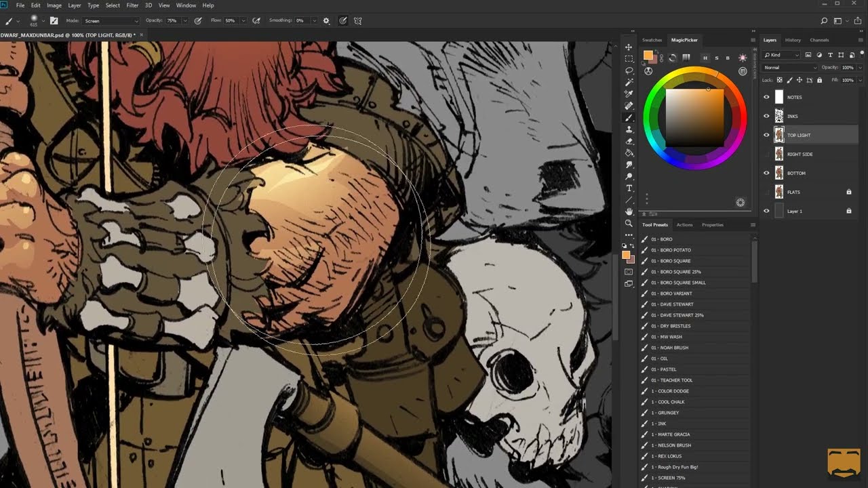Select the Move tool

[x=629, y=47]
